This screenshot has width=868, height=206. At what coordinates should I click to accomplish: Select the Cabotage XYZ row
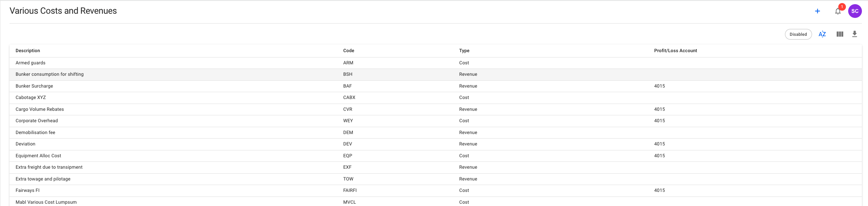30,97
